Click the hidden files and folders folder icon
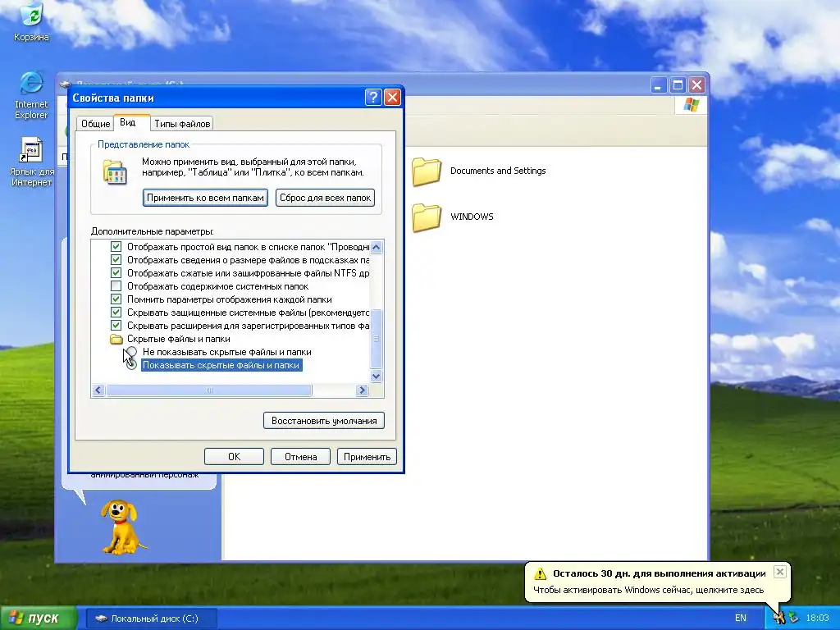The height and width of the screenshot is (630, 840). pos(116,339)
